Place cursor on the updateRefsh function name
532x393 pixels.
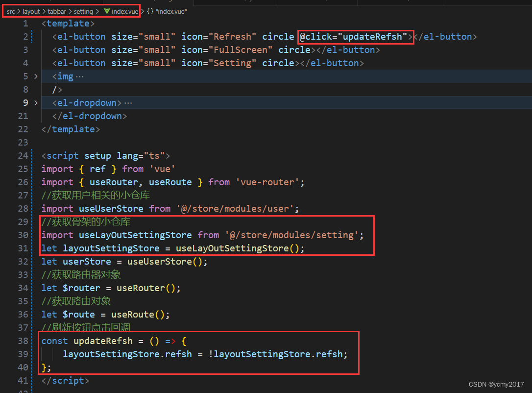(x=103, y=341)
